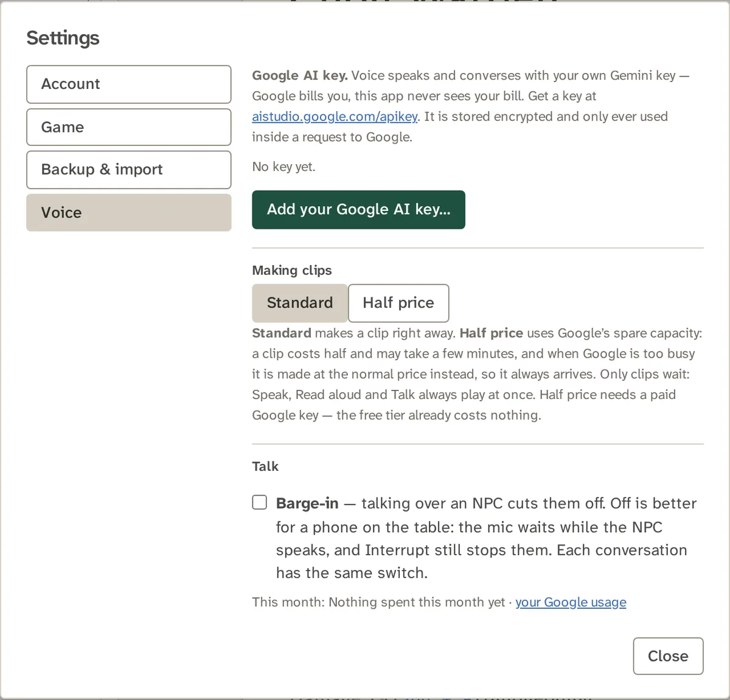730x700 pixels.
Task: Click the bold 'Google AI key.' text
Action: 300,75
